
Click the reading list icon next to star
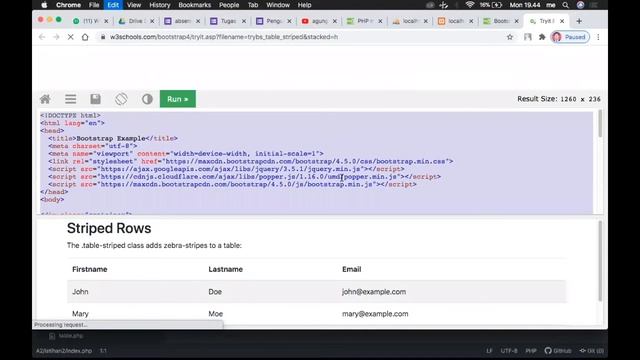(x=528, y=37)
